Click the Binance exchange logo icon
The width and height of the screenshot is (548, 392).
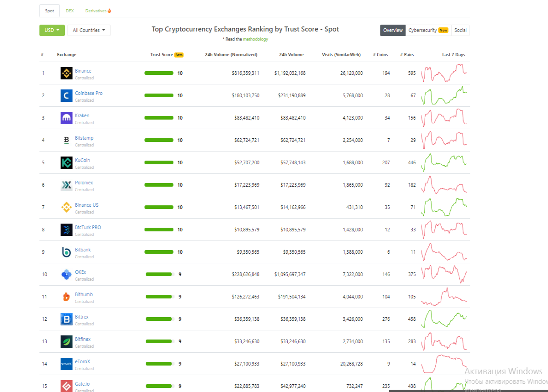pos(67,73)
